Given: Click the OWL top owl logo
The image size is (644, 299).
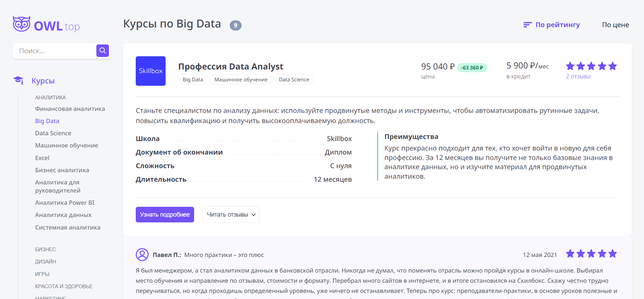Looking at the screenshot, I should (x=46, y=24).
